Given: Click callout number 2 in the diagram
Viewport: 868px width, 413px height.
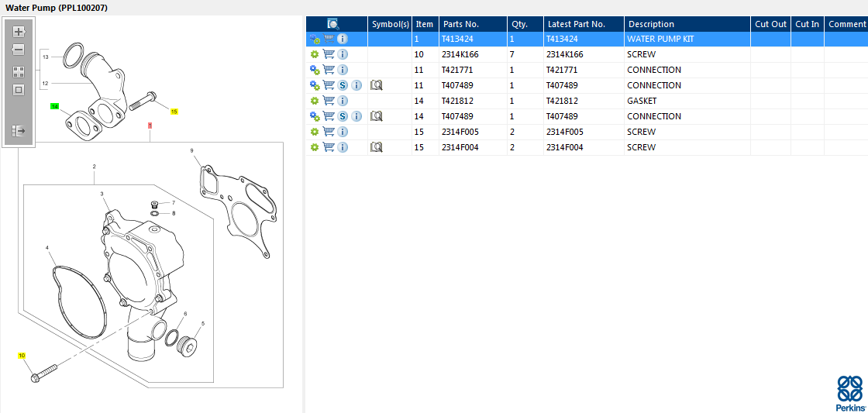Looking at the screenshot, I should [94, 167].
